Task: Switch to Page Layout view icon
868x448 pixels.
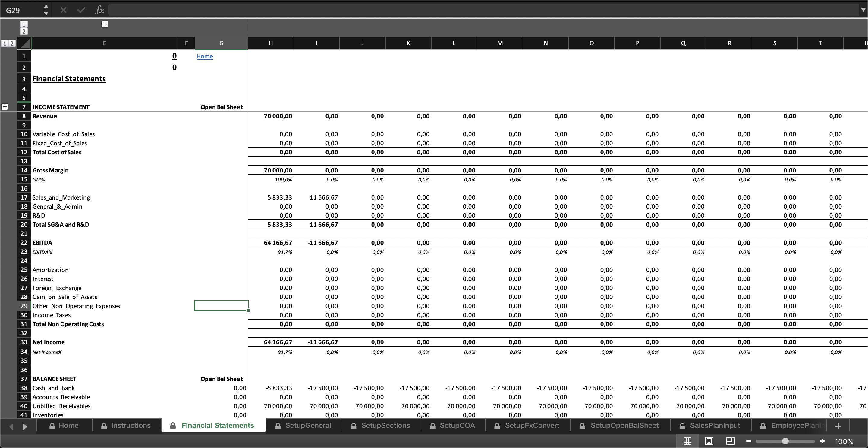Action: (x=709, y=441)
